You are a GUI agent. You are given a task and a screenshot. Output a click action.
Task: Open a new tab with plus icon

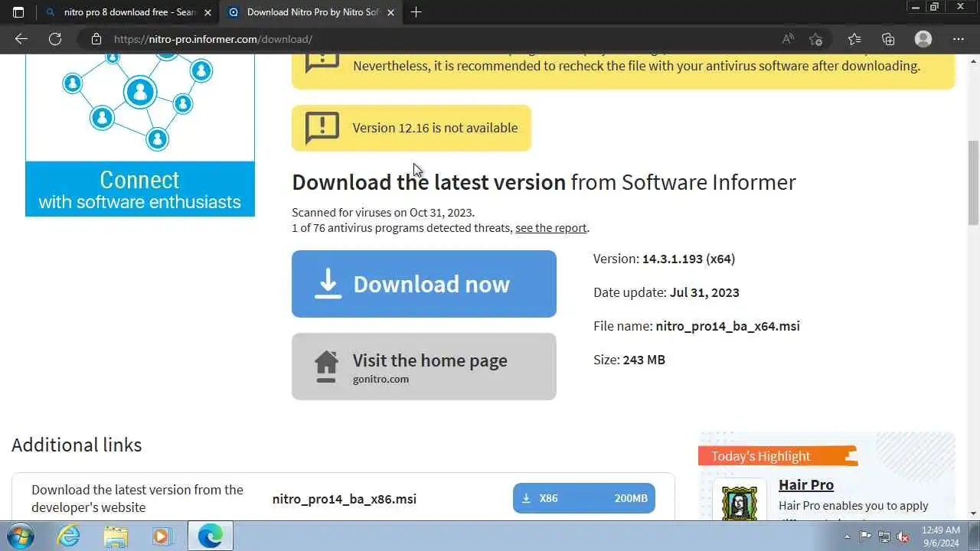point(416,12)
